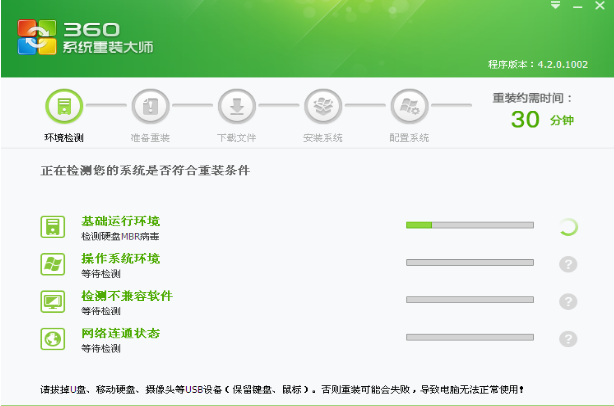
Task: Click the 基础运行环境 progress bar
Action: click(469, 225)
